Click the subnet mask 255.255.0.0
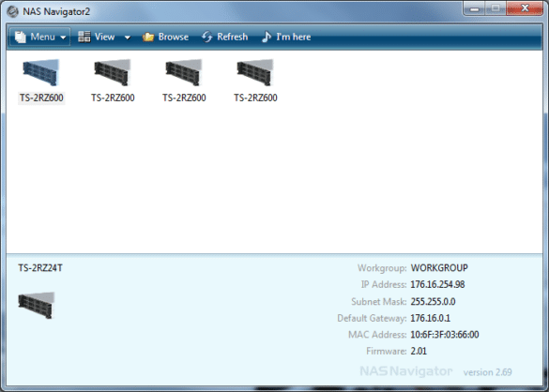 tap(434, 301)
